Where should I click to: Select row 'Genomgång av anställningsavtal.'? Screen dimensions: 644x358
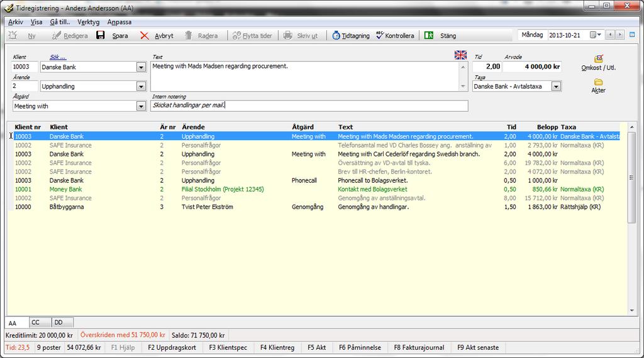(316, 198)
